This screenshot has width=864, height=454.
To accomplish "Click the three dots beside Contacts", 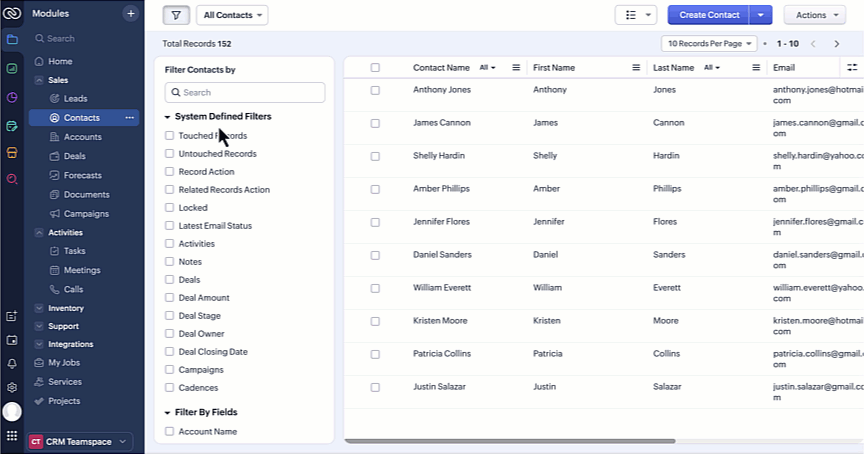I will click(x=129, y=118).
